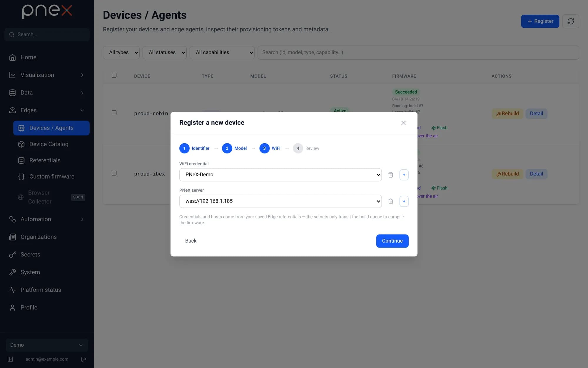Add a new WiFi credential with plus icon
588x368 pixels.
pyautogui.click(x=404, y=175)
